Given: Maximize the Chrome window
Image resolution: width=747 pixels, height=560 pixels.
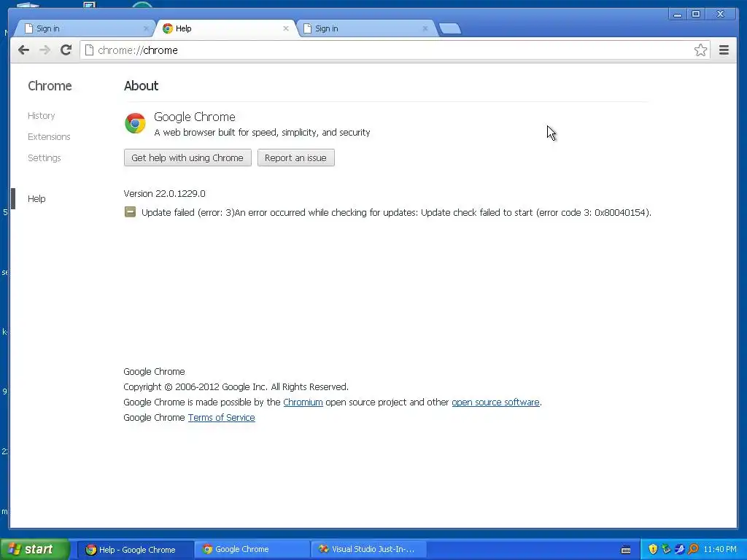Looking at the screenshot, I should point(696,15).
